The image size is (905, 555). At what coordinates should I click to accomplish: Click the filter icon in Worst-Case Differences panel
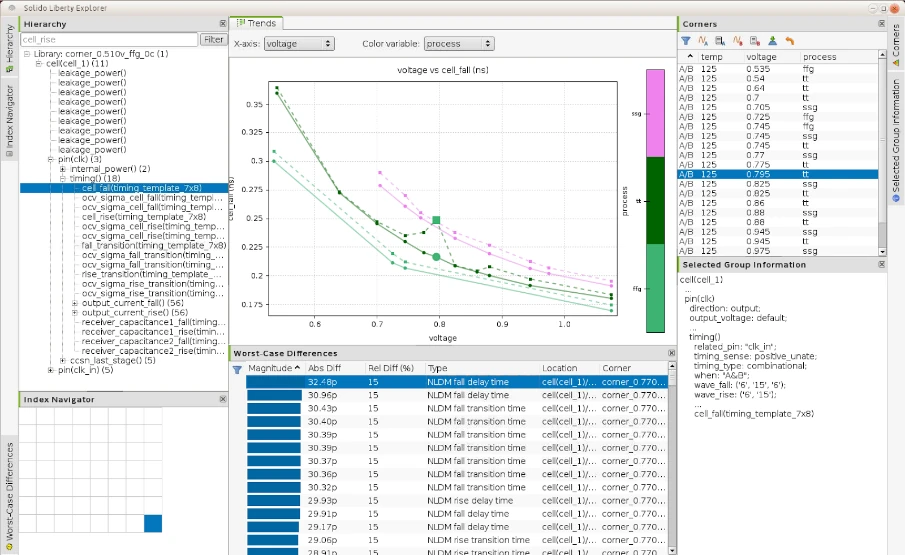[x=237, y=369]
